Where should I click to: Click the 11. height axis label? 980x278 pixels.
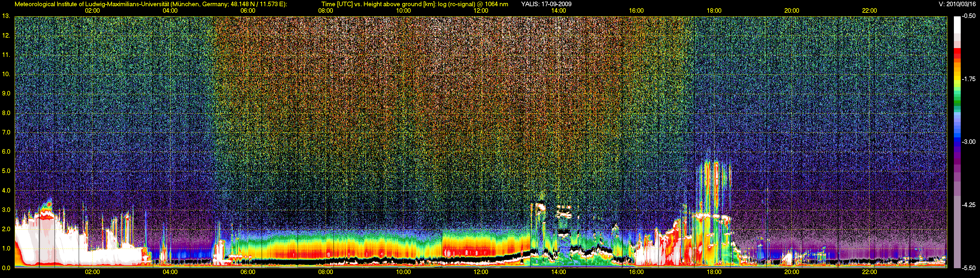6,55
